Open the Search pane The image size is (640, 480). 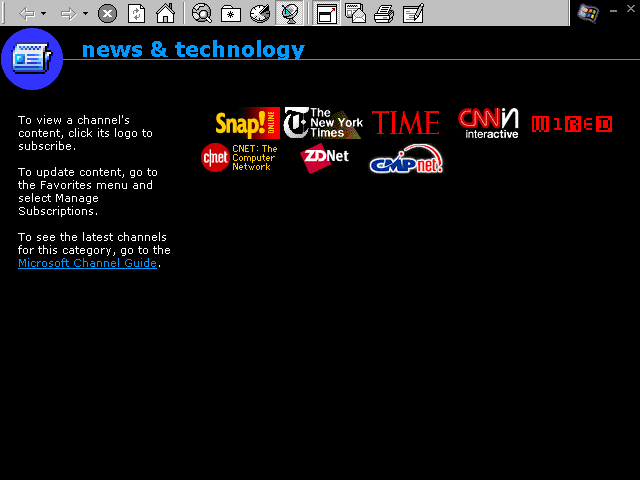[x=202, y=13]
